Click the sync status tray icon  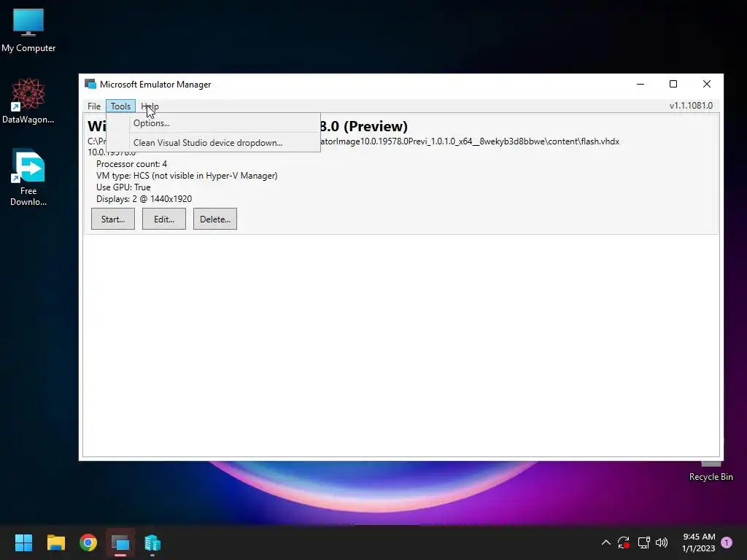(x=624, y=542)
